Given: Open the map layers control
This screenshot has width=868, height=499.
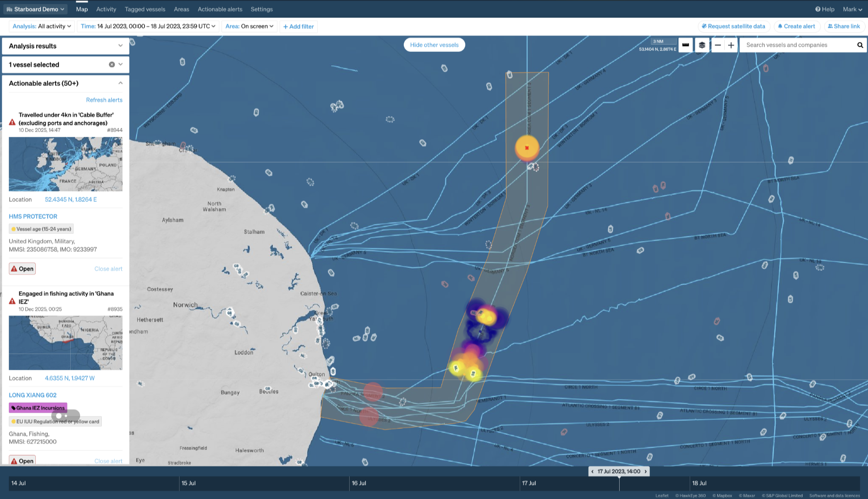Looking at the screenshot, I should point(702,45).
